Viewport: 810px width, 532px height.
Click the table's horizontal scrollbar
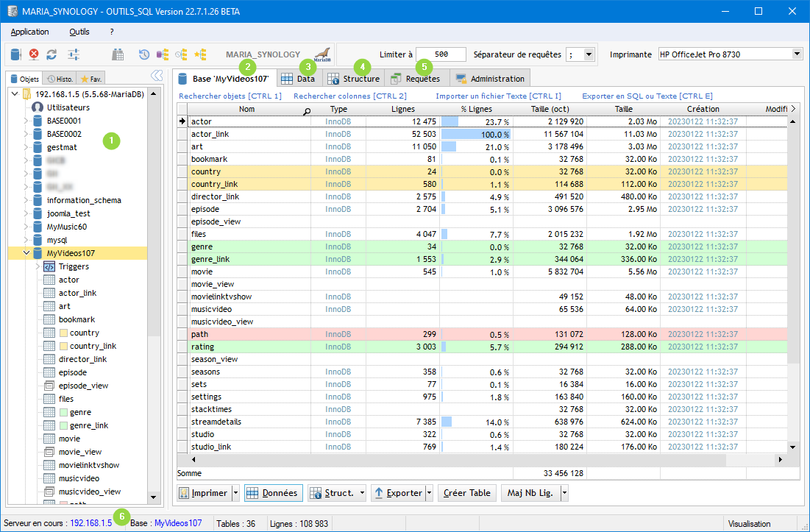(486, 459)
